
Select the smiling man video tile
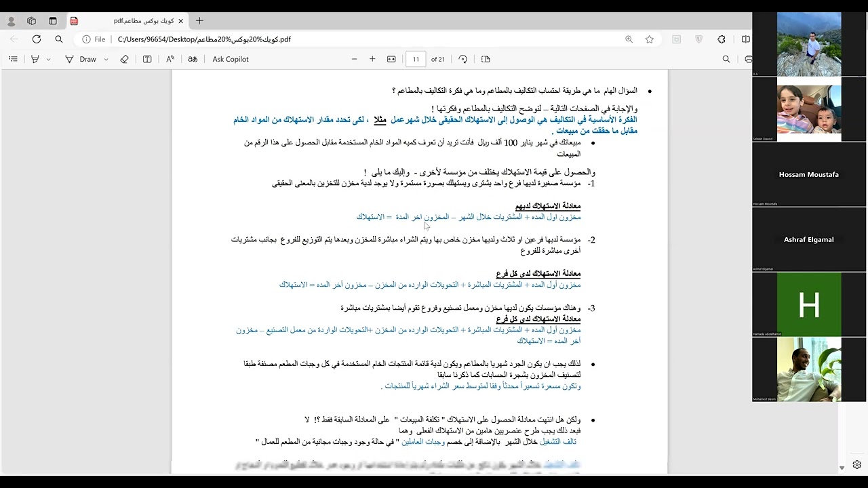[809, 369]
